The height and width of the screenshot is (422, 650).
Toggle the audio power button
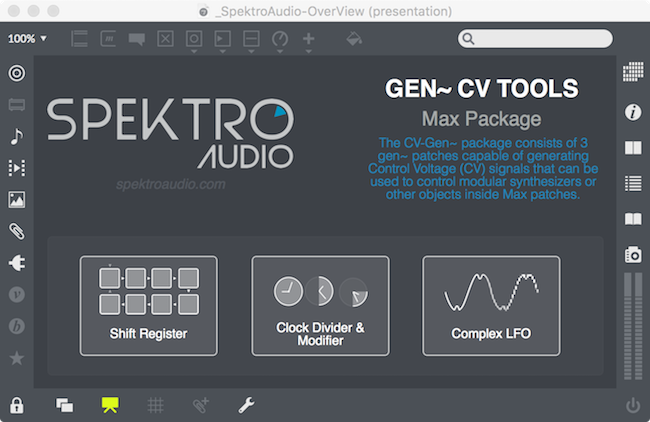click(x=633, y=405)
